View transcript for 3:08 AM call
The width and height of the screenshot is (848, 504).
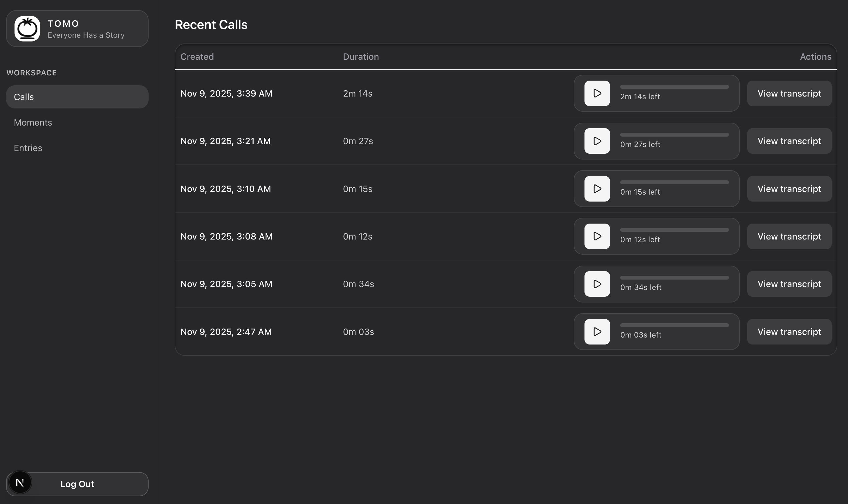789,236
